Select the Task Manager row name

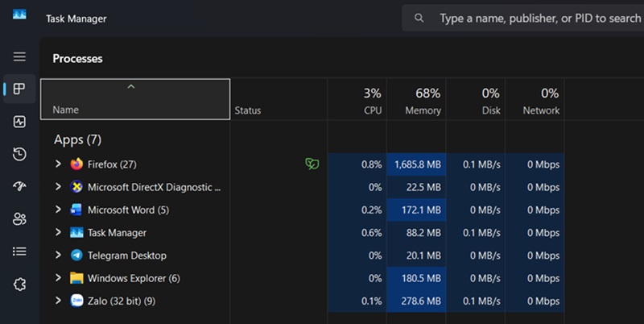[x=117, y=233]
